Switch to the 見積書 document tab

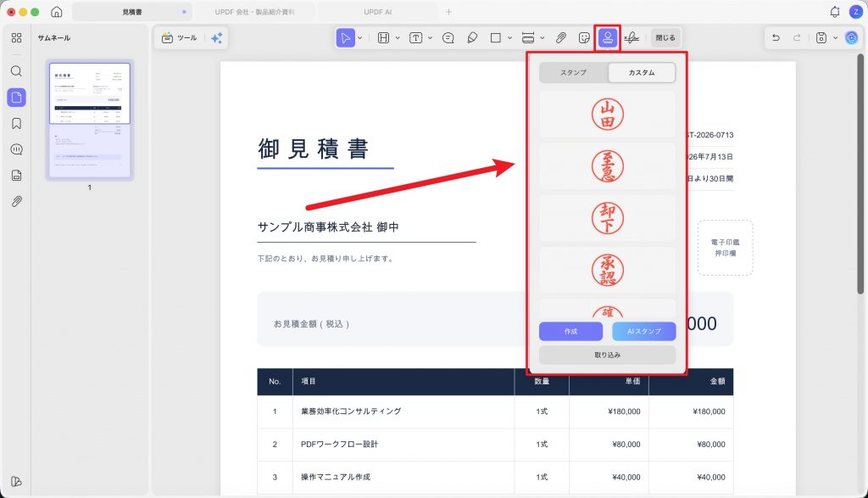pyautogui.click(x=132, y=12)
